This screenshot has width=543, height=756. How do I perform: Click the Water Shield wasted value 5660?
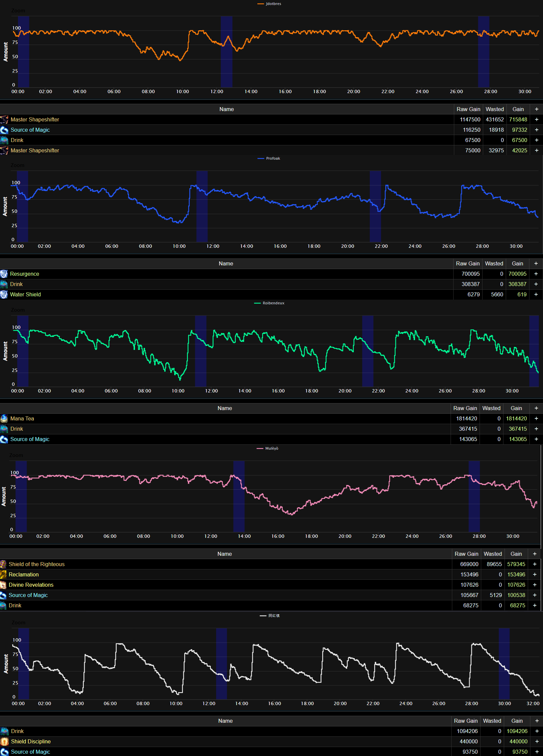coord(497,294)
